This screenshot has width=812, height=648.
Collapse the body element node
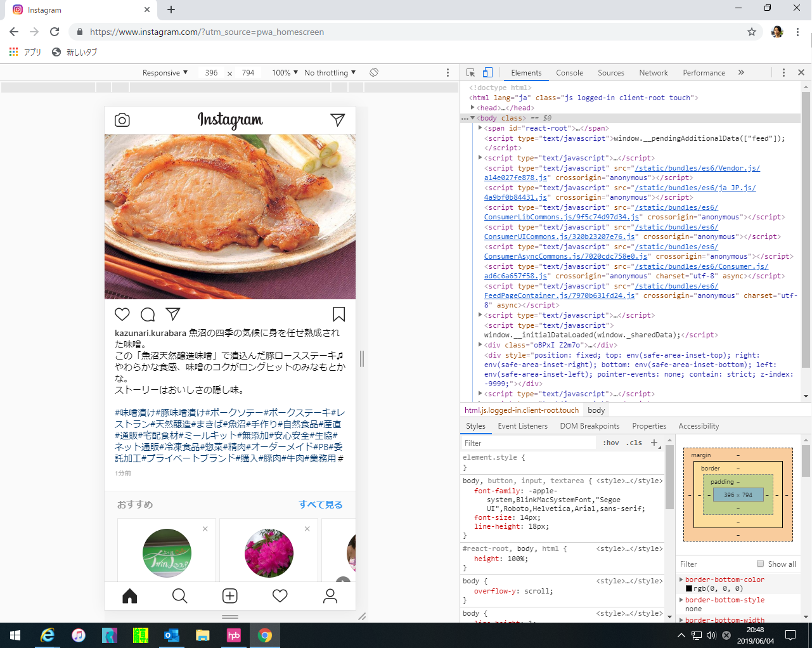pos(473,118)
